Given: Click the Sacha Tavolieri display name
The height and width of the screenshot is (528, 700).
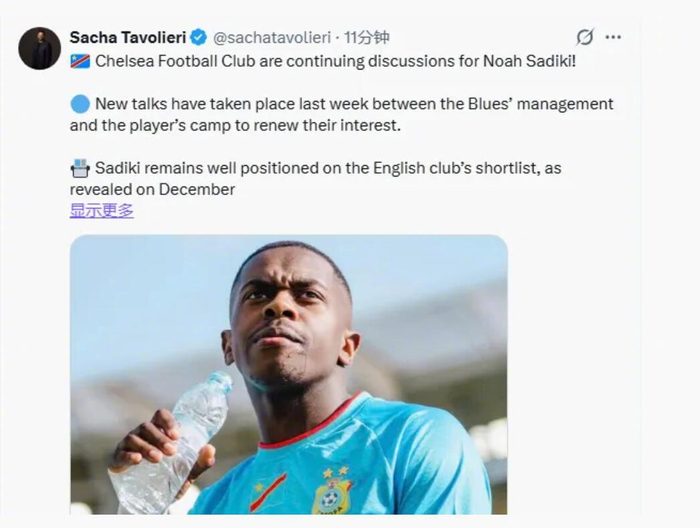Looking at the screenshot, I should point(127,37).
